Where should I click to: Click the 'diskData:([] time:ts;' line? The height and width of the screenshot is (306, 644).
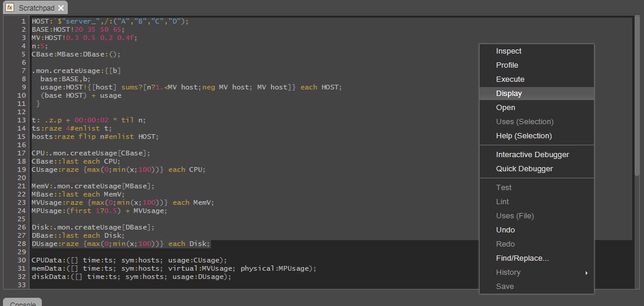coord(131,277)
